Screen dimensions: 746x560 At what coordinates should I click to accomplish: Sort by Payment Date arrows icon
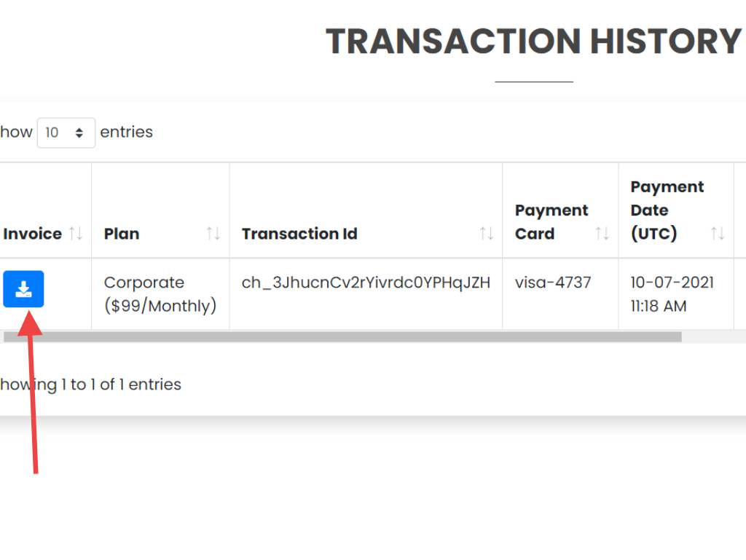718,234
